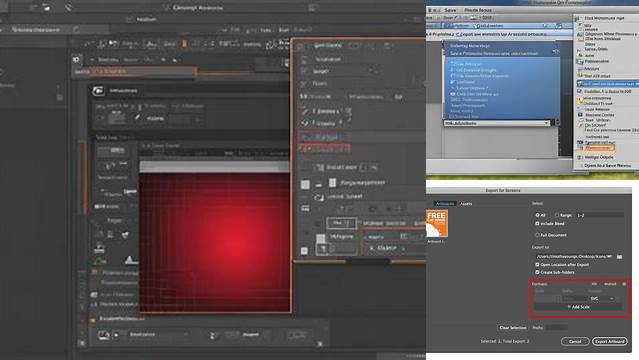Viewport: 639px width, 360px height.
Task: Toggle the Include Bleed checkbox
Action: coord(537,223)
